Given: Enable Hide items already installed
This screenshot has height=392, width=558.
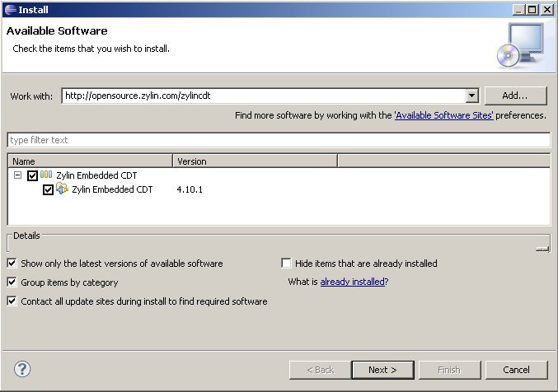Looking at the screenshot, I should pyautogui.click(x=287, y=264).
